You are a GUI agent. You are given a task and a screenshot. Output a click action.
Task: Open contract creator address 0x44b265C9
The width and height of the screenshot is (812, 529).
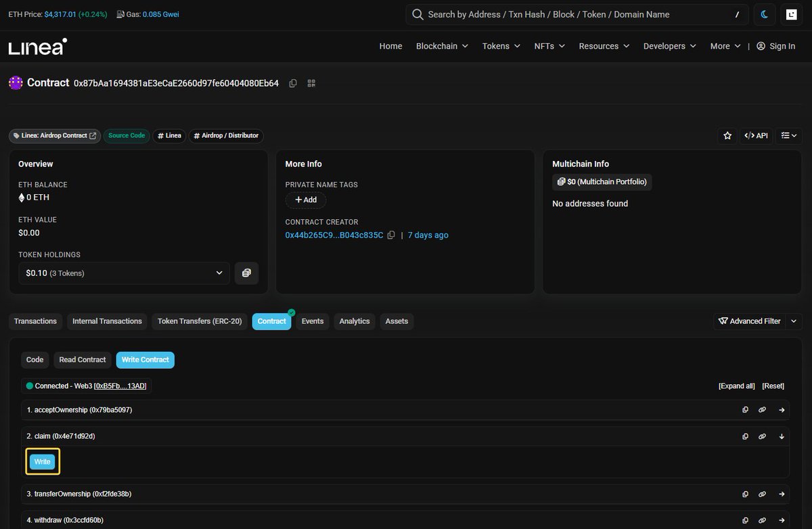click(x=334, y=235)
